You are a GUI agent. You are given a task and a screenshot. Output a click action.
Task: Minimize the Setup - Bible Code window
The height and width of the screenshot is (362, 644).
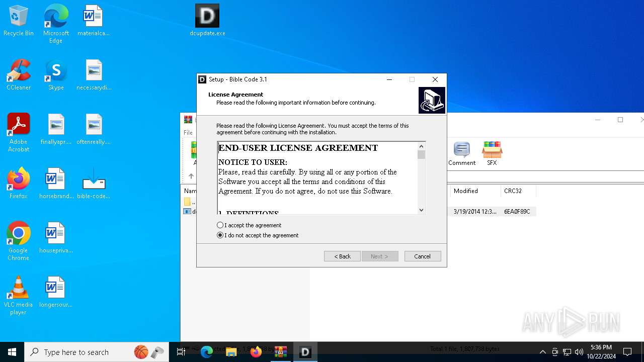(389, 79)
